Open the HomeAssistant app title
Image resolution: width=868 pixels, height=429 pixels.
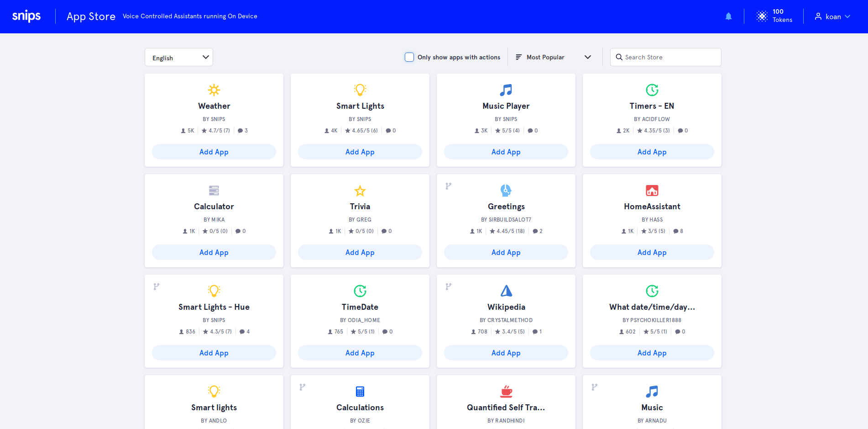pos(652,207)
